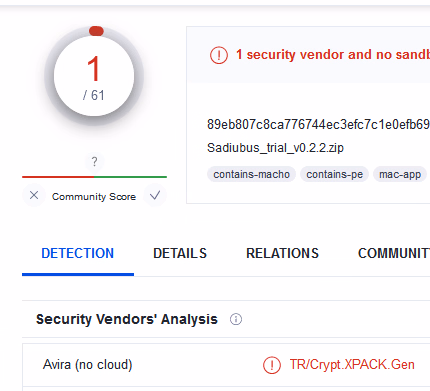Open the RELATIONS tab

[282, 254]
